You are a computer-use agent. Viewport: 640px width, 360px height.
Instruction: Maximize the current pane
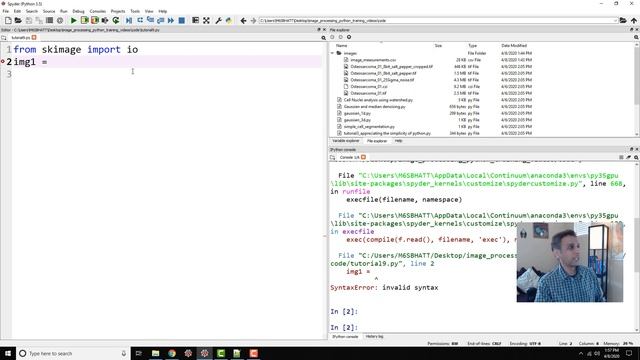coord(196,20)
